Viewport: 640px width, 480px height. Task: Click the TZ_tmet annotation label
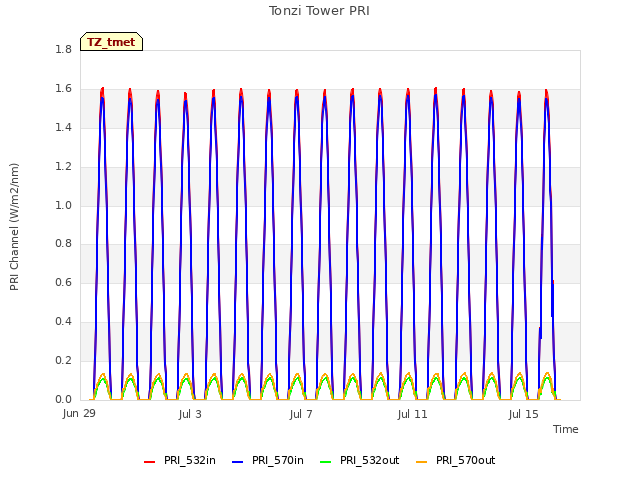111,42
